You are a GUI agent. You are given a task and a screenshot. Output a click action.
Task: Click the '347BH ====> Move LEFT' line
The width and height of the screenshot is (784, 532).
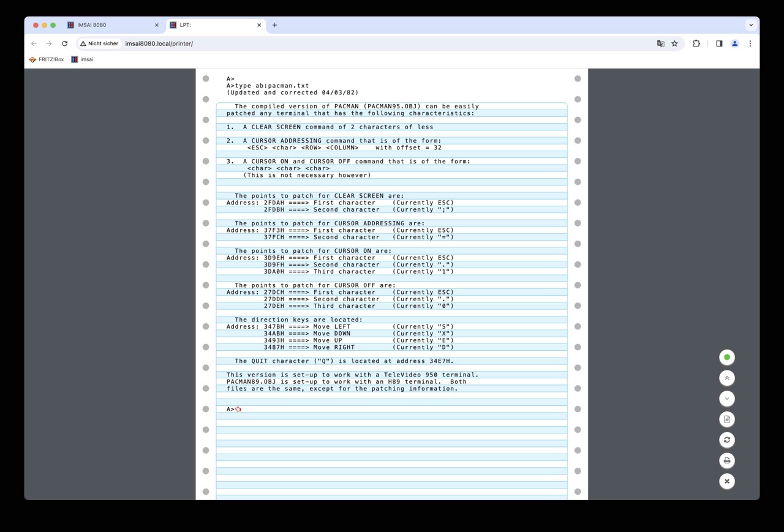pyautogui.click(x=340, y=326)
